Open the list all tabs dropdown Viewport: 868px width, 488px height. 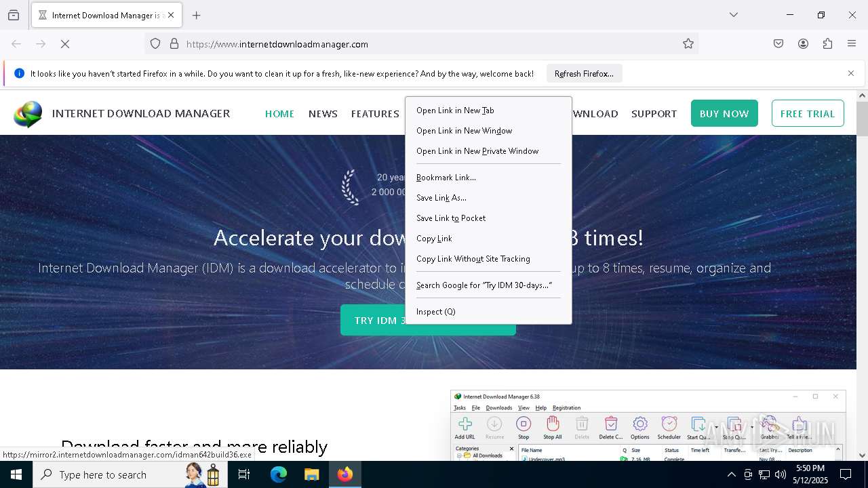coord(733,15)
